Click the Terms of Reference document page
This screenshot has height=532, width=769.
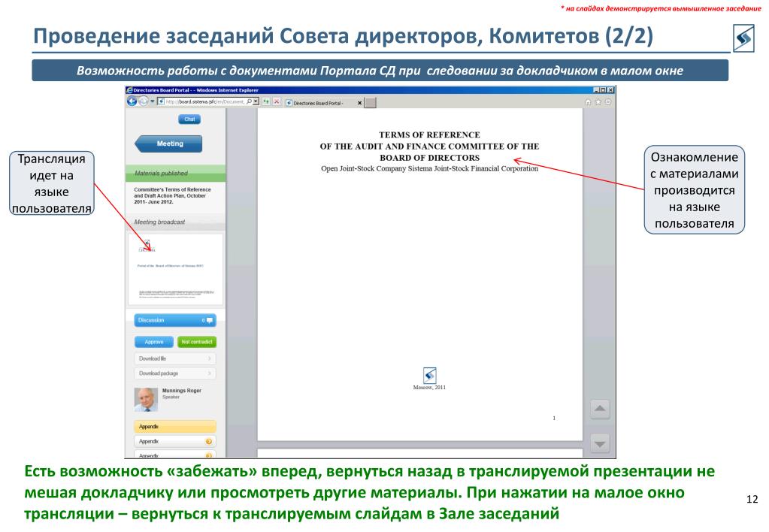pos(419,274)
